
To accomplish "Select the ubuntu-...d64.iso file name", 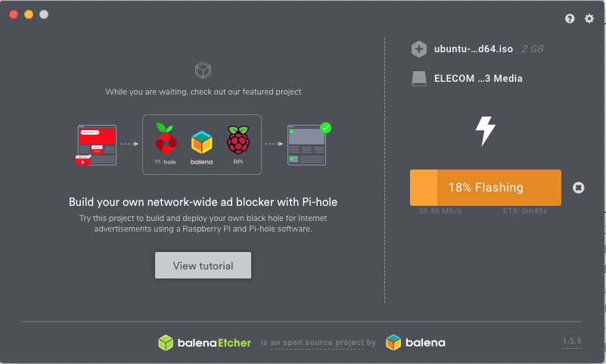I will (474, 49).
